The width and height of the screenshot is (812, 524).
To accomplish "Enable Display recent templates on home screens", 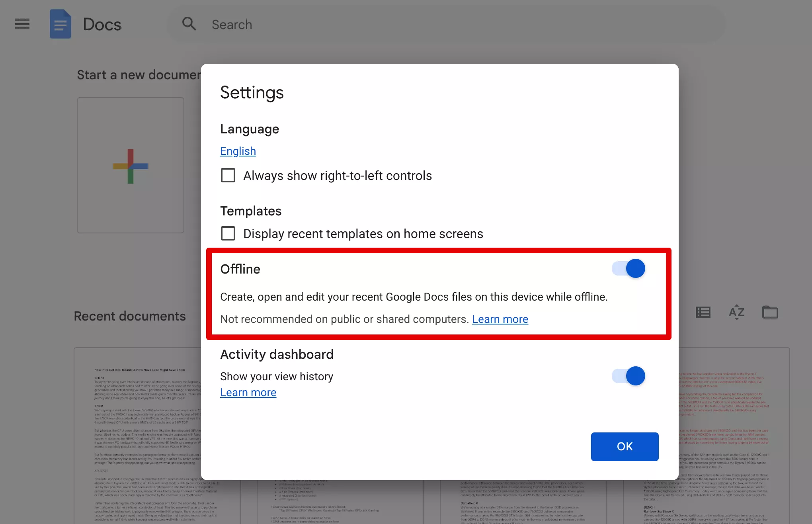I will [x=228, y=233].
